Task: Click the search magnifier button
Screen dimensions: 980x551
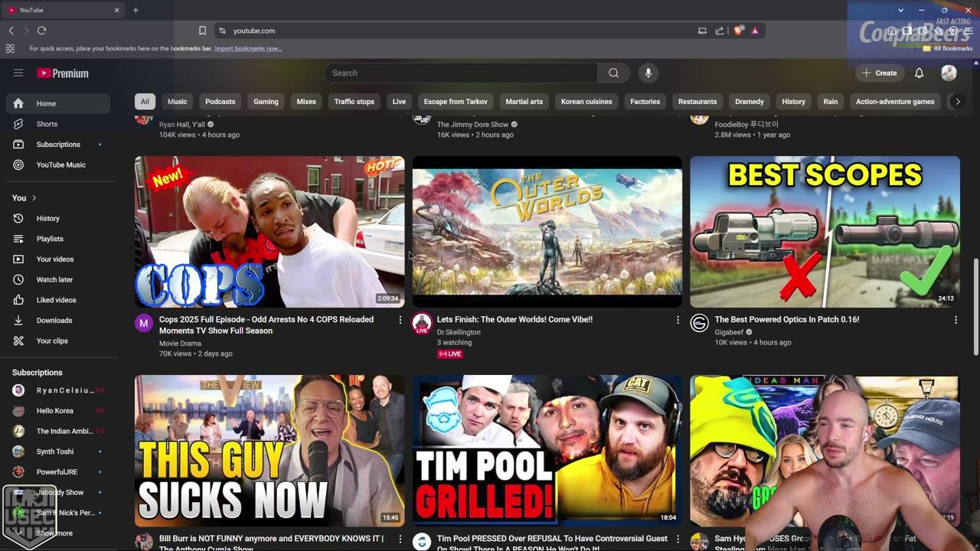Action: pos(613,73)
